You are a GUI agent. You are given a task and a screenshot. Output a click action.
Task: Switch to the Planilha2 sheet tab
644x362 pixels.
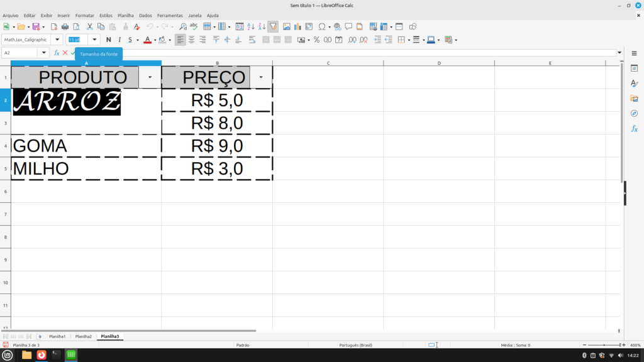(84, 337)
